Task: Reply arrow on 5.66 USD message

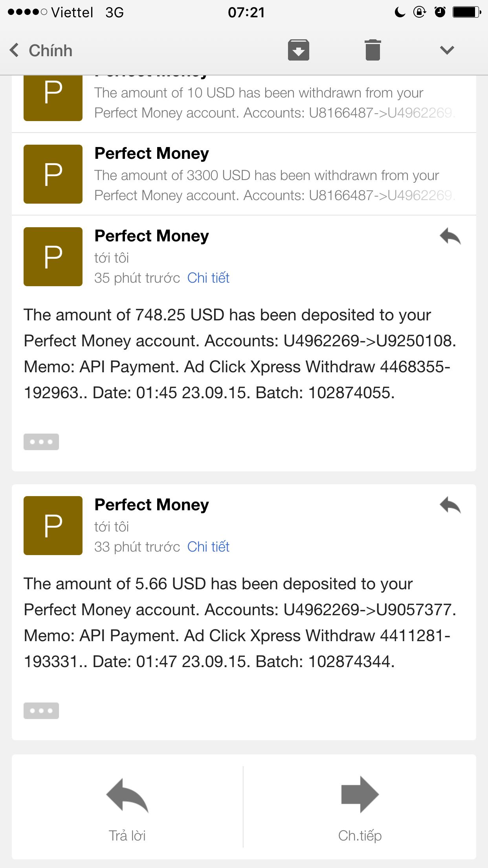Action: click(450, 505)
